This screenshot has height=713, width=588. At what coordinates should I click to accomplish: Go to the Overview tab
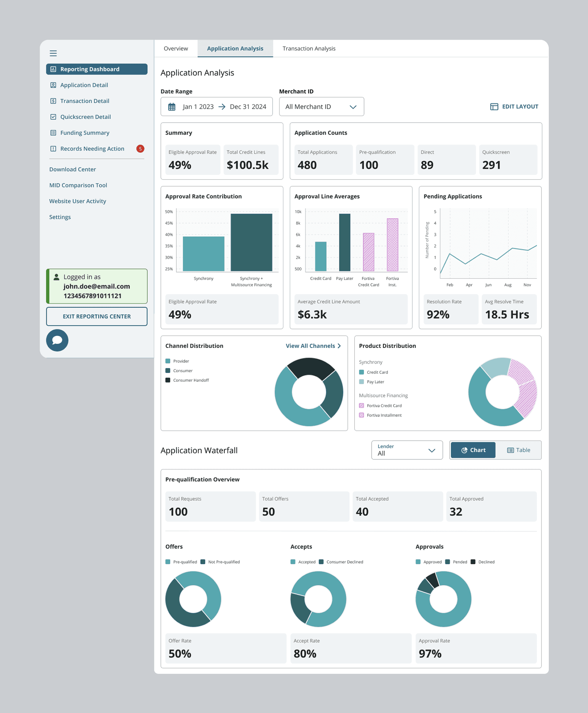click(176, 48)
